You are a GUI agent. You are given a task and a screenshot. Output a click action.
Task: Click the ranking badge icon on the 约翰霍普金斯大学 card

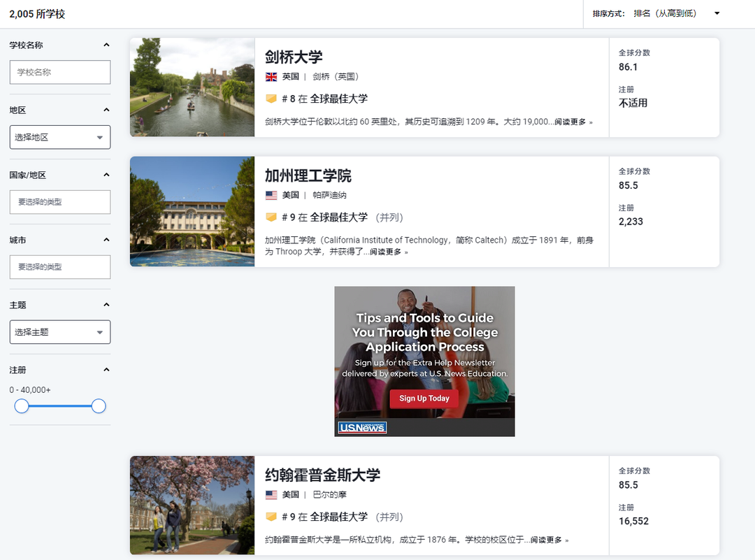[x=271, y=517]
